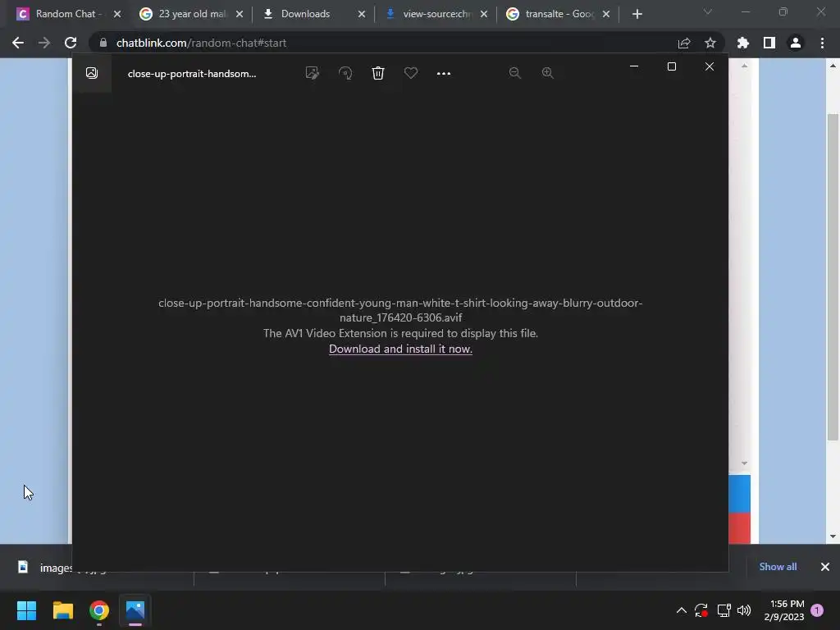The image size is (840, 630).
Task: Rotate the image in Photos viewer
Action: pos(345,73)
